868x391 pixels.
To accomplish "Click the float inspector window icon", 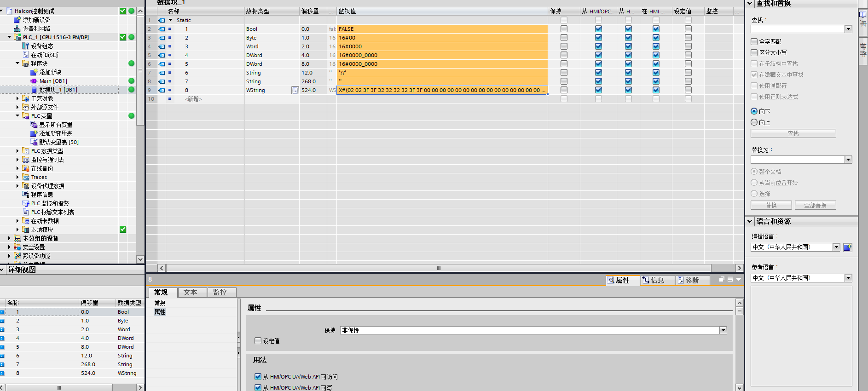I will click(722, 279).
